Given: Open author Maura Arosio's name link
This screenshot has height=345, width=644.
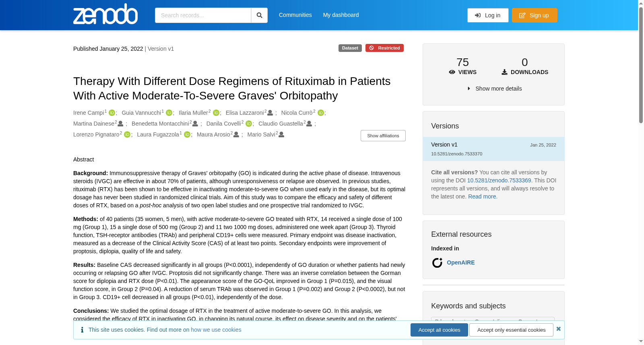Looking at the screenshot, I should tap(213, 134).
